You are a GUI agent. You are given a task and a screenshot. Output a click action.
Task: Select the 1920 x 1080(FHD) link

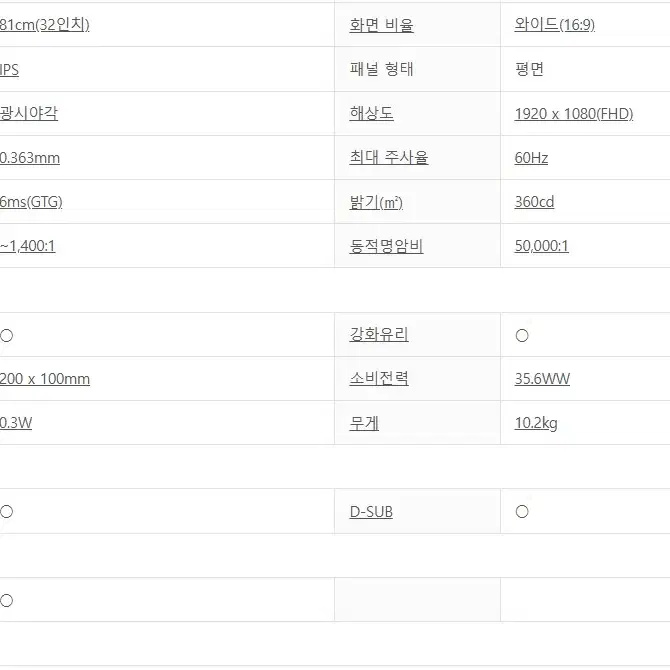pyautogui.click(x=573, y=114)
